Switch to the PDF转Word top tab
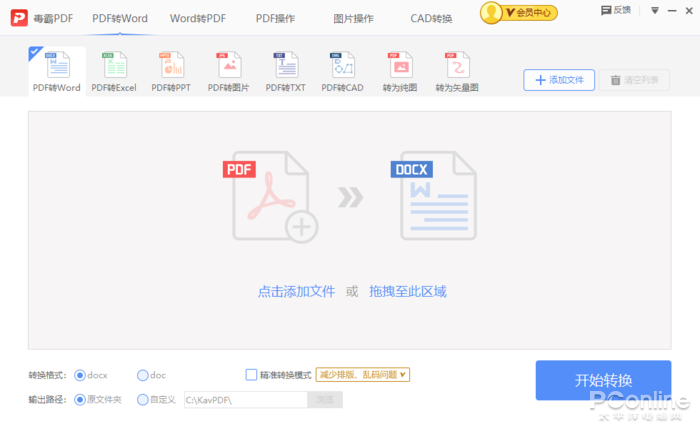 click(x=120, y=18)
